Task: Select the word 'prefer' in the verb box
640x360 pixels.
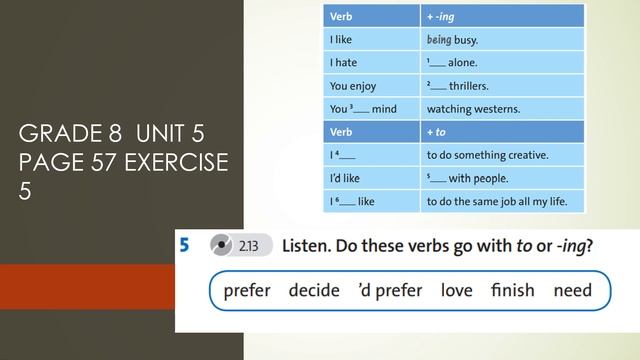Action: (x=247, y=291)
